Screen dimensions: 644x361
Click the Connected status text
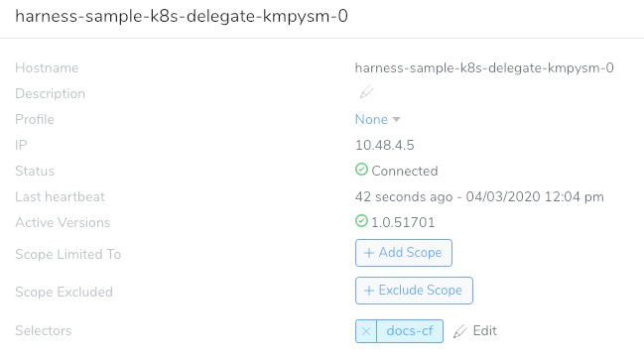405,171
